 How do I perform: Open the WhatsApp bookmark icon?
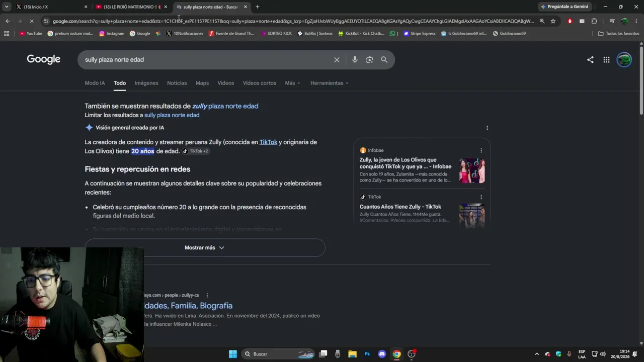[392, 34]
